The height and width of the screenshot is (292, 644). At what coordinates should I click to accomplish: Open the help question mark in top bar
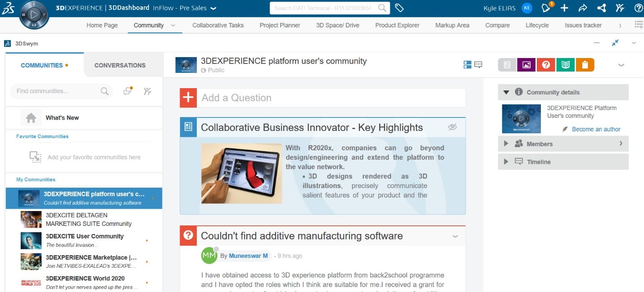(638, 8)
